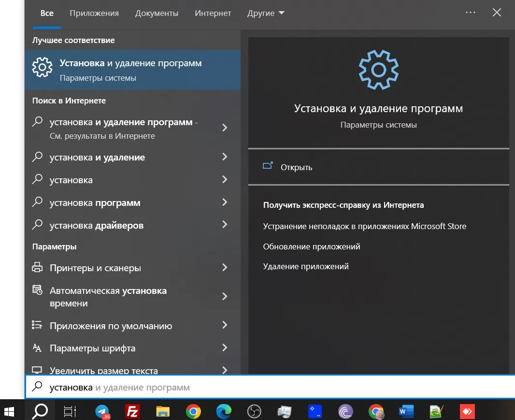The width and height of the screenshot is (515, 420).
Task: Open the notepad editor taskbar icon
Action: [437, 411]
